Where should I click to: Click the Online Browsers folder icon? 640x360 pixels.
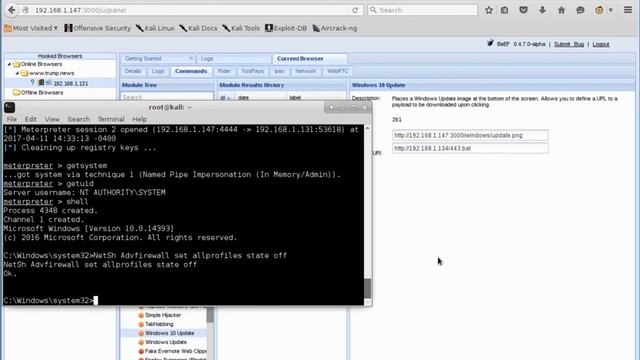(x=16, y=64)
